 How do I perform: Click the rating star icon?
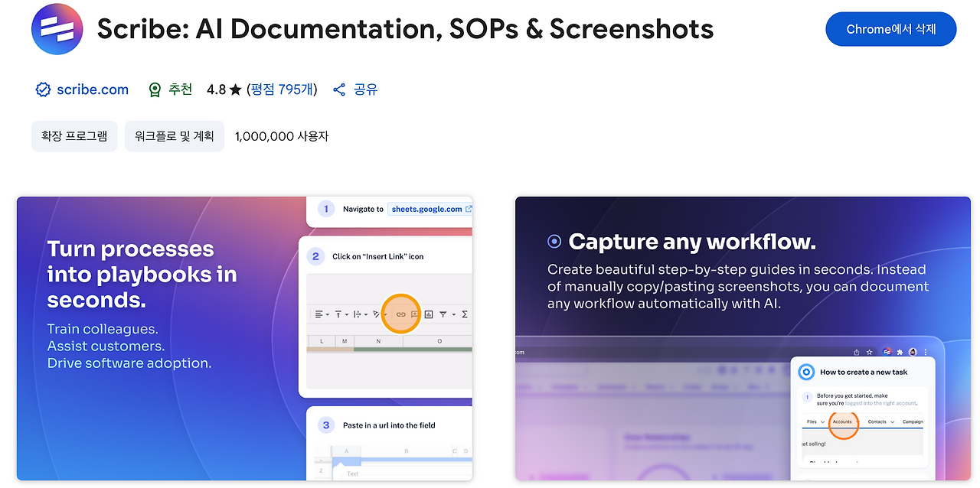tap(236, 89)
